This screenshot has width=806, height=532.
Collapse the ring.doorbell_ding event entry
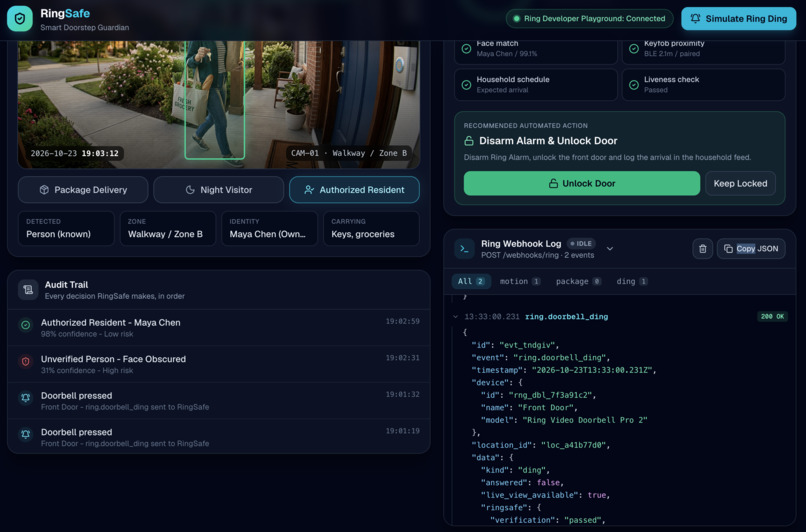(x=455, y=317)
